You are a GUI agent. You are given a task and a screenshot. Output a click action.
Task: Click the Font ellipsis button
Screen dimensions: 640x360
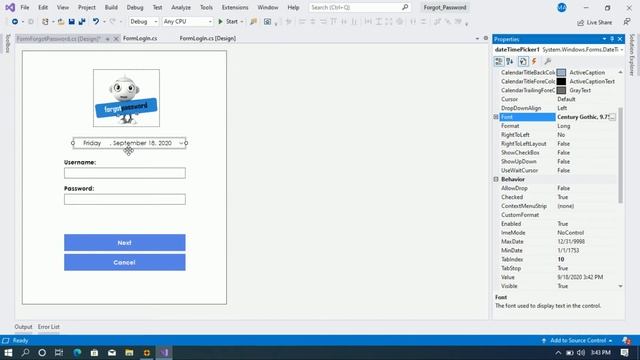click(613, 117)
